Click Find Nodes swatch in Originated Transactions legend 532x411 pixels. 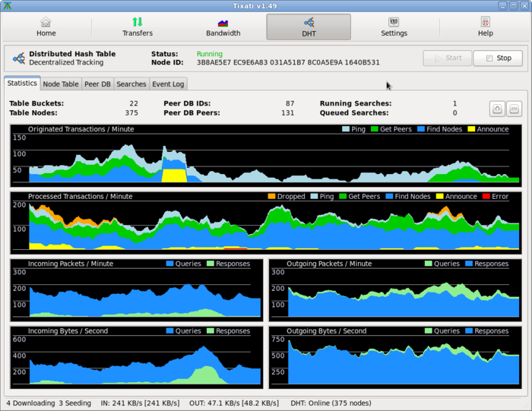click(x=421, y=129)
